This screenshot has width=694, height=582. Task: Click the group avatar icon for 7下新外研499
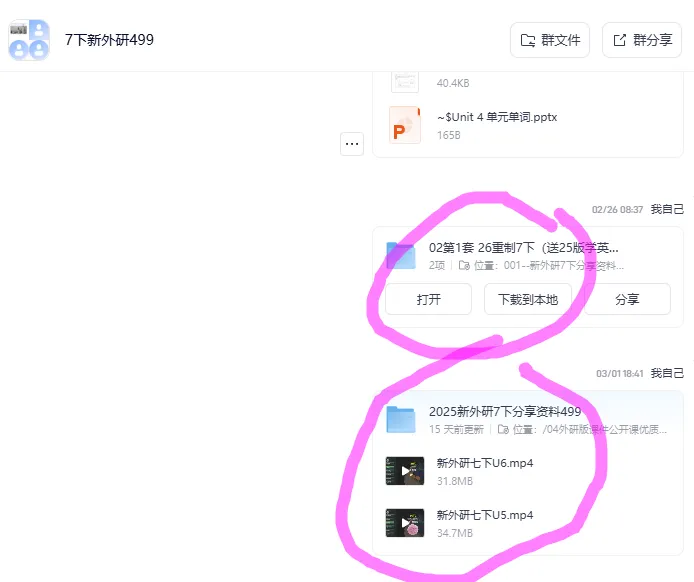tap(29, 40)
